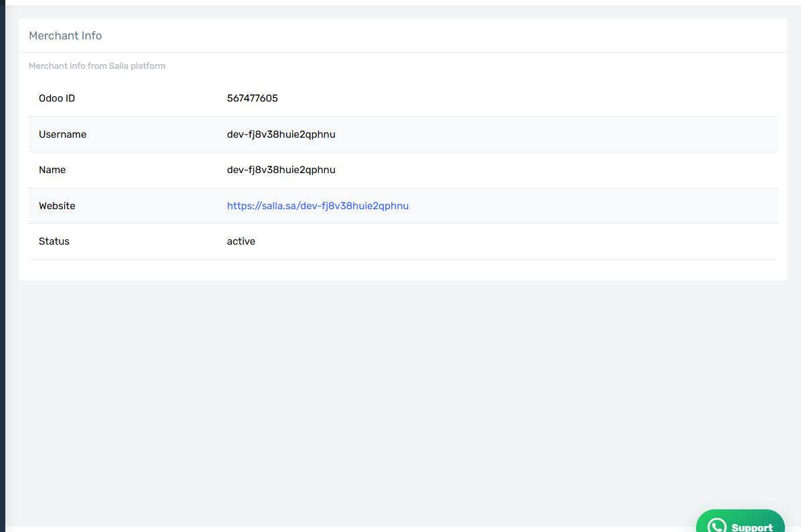Click the Merchant Info heading
The width and height of the screenshot is (801, 532).
[66, 35]
